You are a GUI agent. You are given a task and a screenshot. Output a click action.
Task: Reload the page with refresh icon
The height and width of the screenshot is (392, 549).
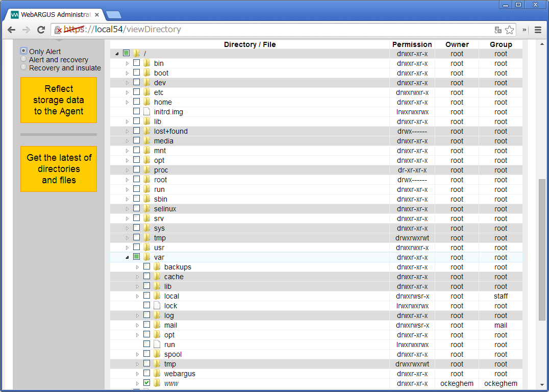point(41,30)
